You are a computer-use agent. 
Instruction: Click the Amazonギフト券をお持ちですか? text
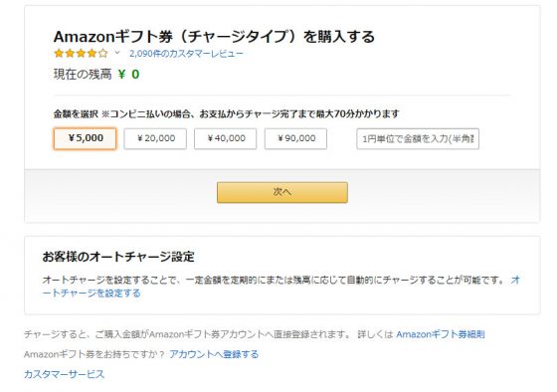(94, 354)
